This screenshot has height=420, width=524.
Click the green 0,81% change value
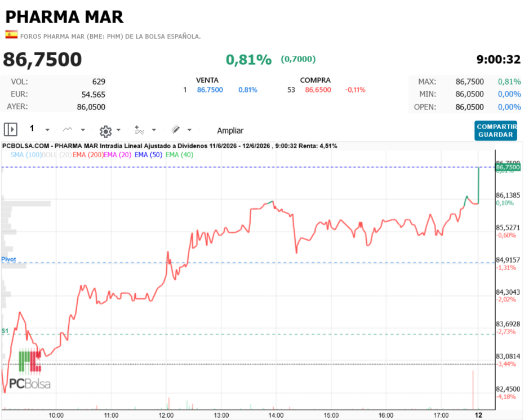click(248, 60)
